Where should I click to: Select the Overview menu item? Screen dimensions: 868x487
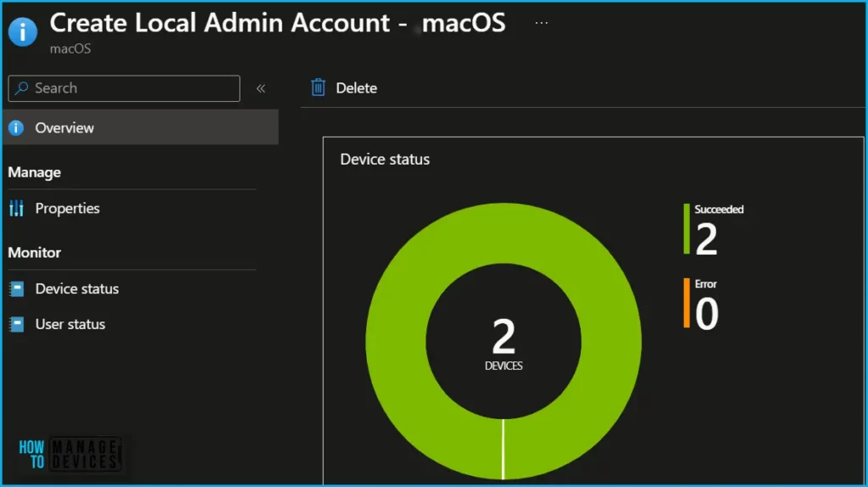click(141, 127)
